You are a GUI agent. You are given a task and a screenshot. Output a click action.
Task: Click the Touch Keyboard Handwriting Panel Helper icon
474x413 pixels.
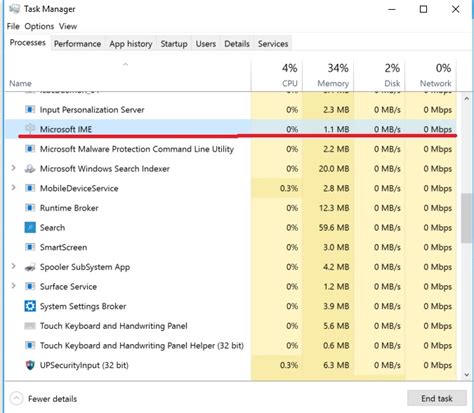[x=30, y=345]
